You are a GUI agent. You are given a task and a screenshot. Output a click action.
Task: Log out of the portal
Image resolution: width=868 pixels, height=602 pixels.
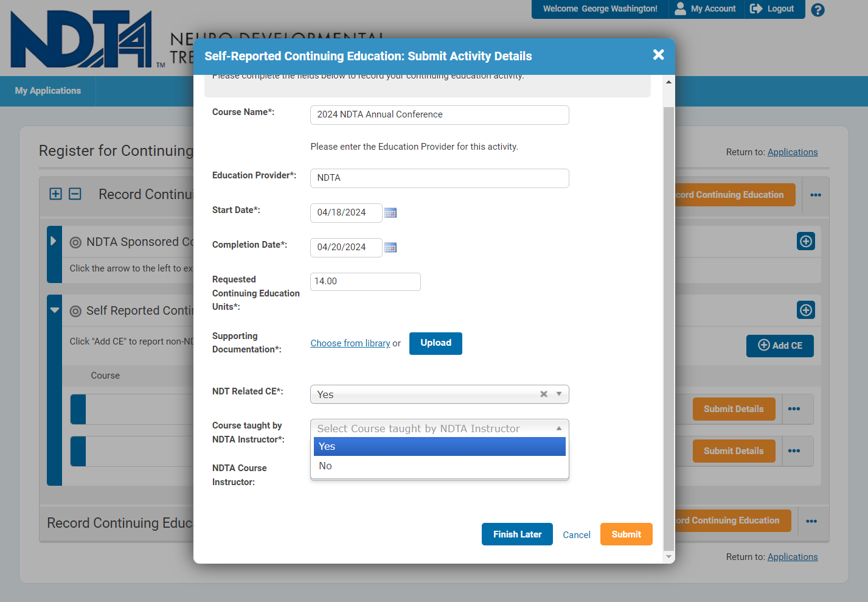point(773,9)
